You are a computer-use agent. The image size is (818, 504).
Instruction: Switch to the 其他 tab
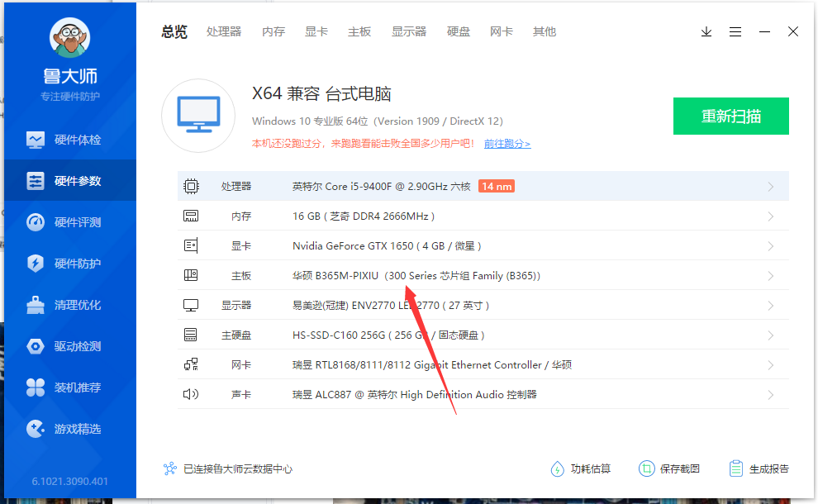tap(545, 32)
